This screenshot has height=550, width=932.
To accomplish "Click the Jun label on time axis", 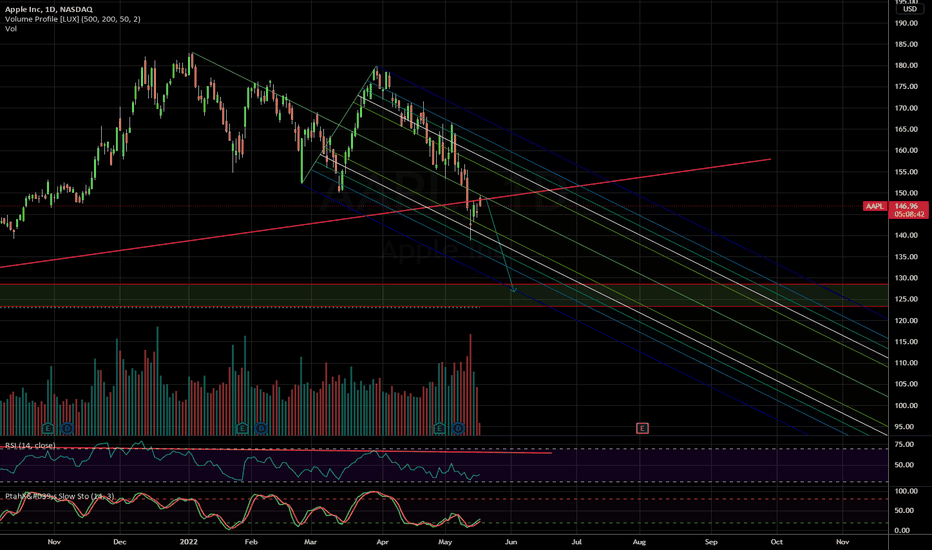I will tap(511, 542).
